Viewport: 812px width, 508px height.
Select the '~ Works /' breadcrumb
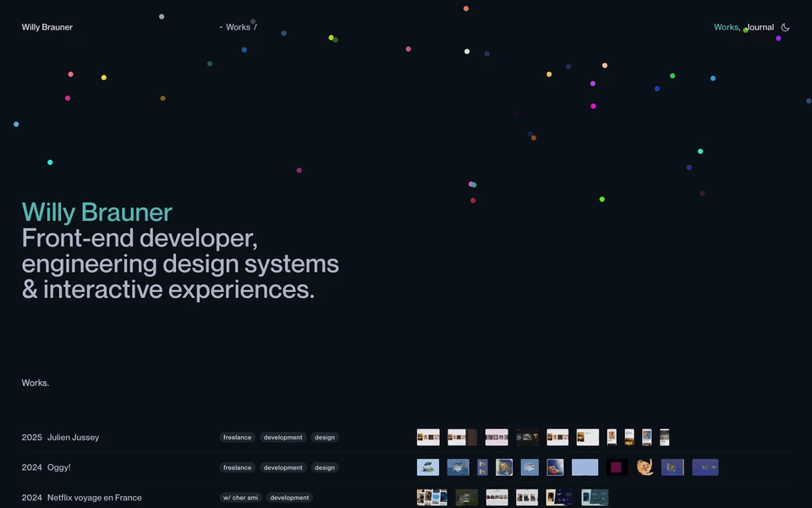238,27
